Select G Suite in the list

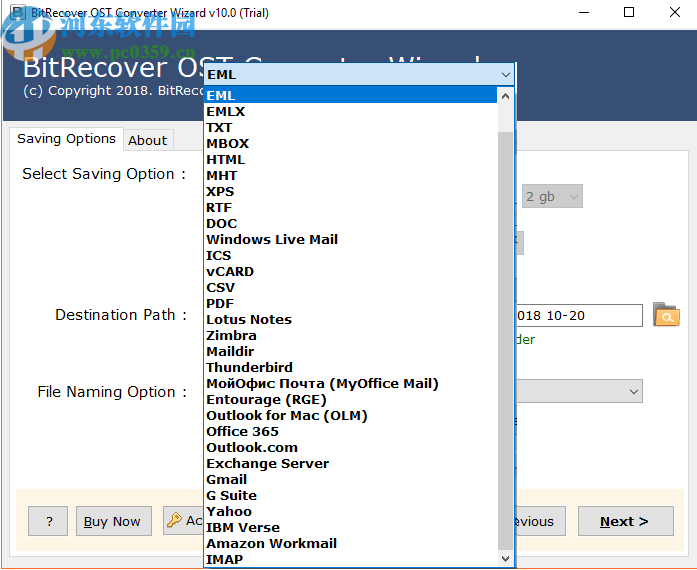point(350,495)
